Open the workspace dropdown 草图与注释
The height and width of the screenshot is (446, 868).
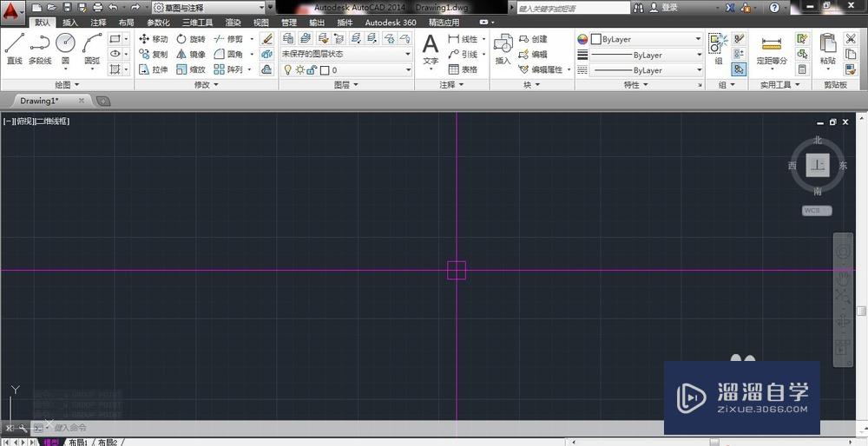tap(208, 8)
